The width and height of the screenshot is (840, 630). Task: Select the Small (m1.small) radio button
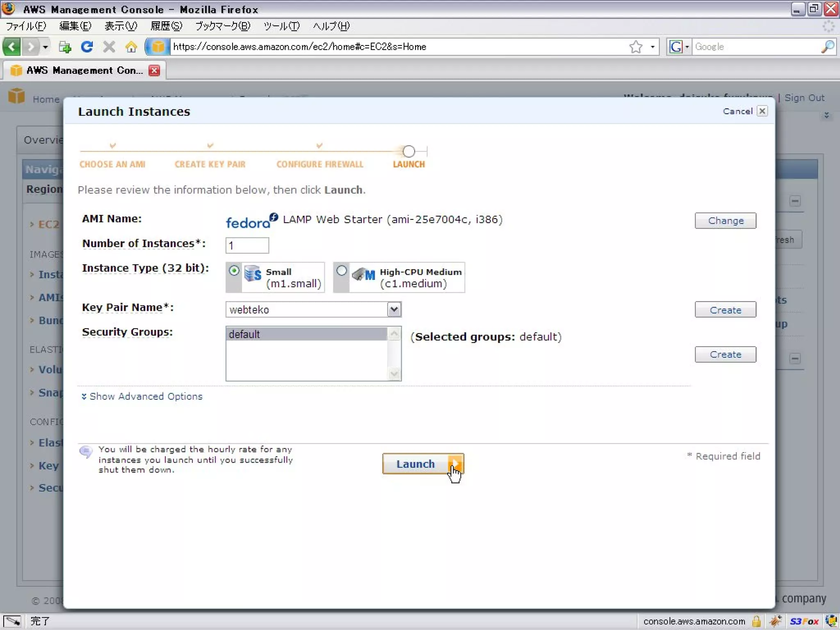[234, 271]
